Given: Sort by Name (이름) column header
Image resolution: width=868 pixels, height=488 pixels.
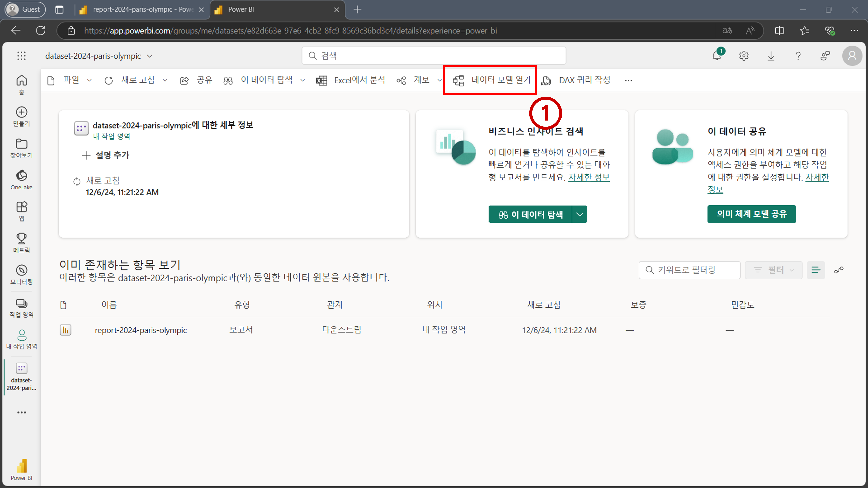Looking at the screenshot, I should coord(109,305).
